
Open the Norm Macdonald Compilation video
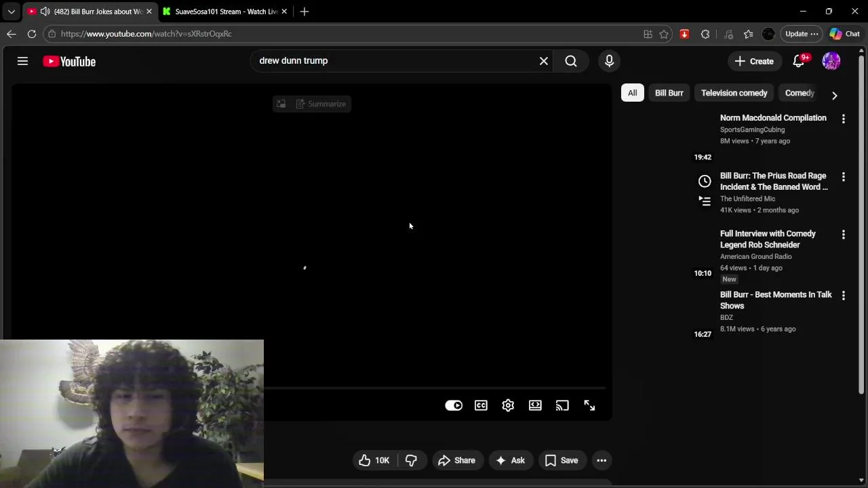[773, 118]
